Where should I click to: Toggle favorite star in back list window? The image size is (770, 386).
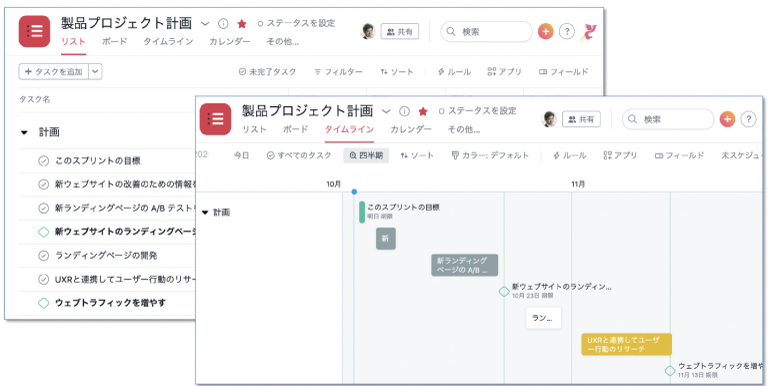(242, 24)
